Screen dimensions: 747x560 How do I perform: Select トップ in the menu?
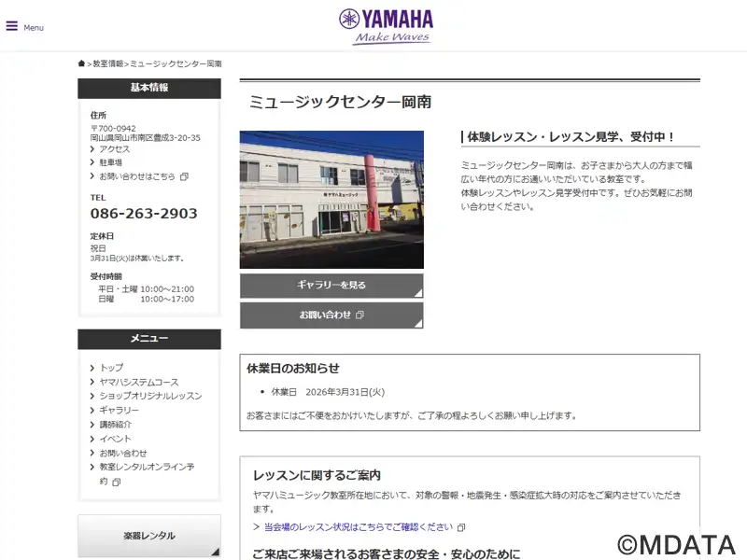(111, 368)
